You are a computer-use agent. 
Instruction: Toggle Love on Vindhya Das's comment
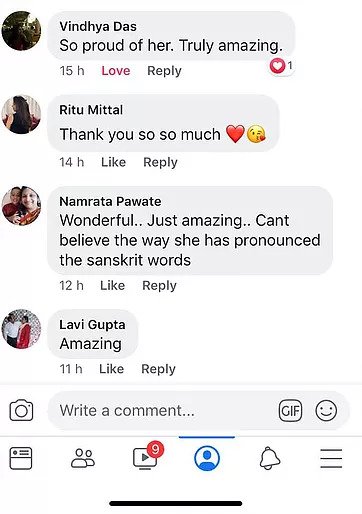[116, 71]
